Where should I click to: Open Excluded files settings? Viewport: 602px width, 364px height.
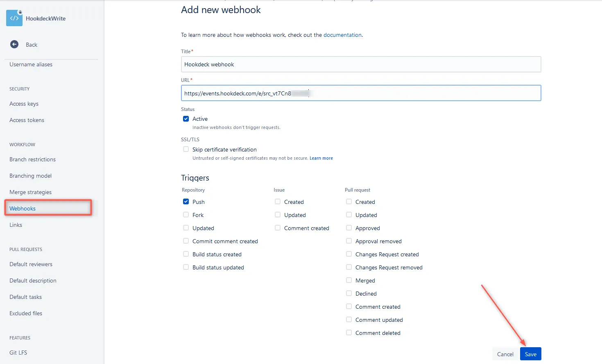point(26,313)
